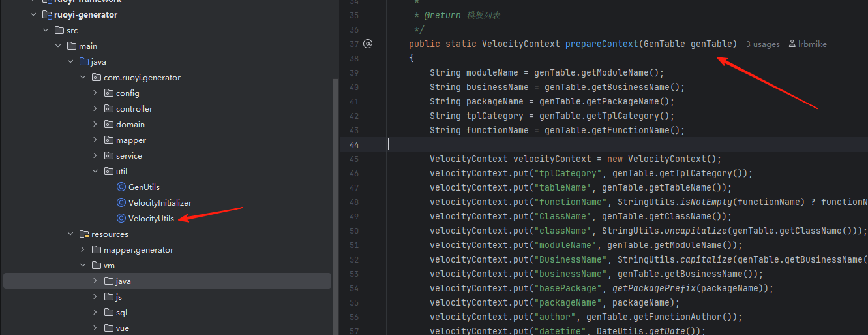Viewport: 868px width, 335px height.
Task: Click the prepareContext method name
Action: (x=601, y=44)
